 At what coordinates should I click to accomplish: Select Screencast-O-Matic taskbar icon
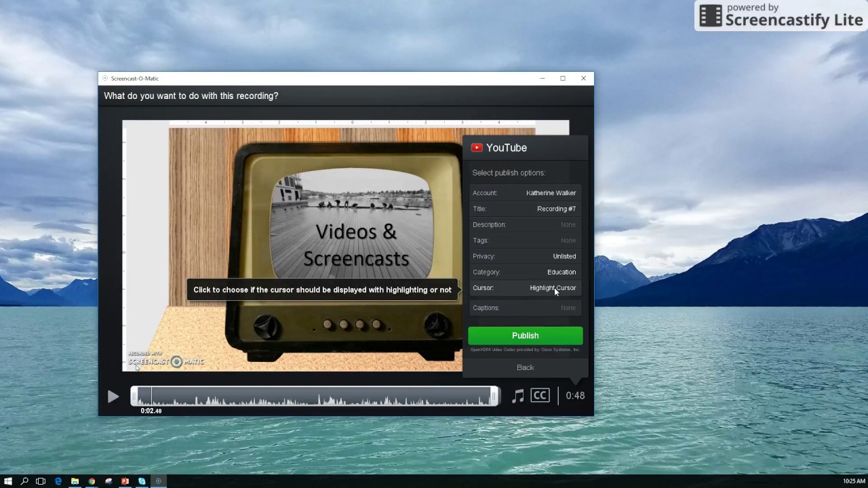(159, 481)
